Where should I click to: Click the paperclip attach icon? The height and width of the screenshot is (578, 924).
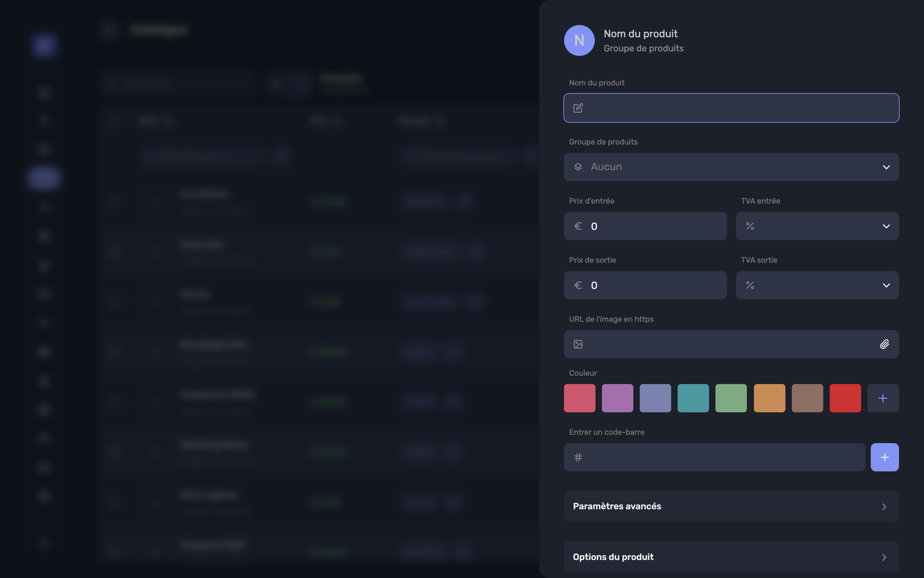pos(885,344)
